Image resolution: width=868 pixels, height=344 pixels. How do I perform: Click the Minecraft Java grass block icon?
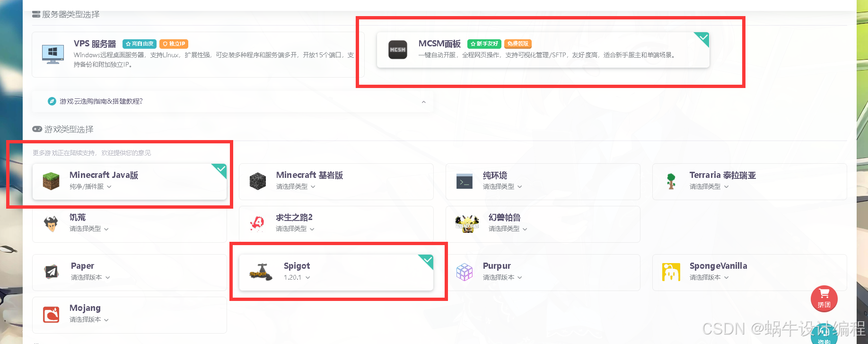[51, 181]
